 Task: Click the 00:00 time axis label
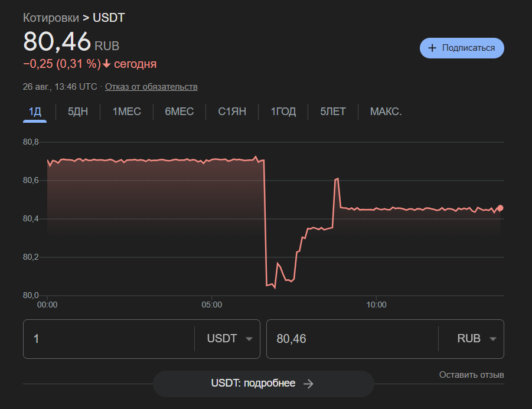click(x=47, y=305)
